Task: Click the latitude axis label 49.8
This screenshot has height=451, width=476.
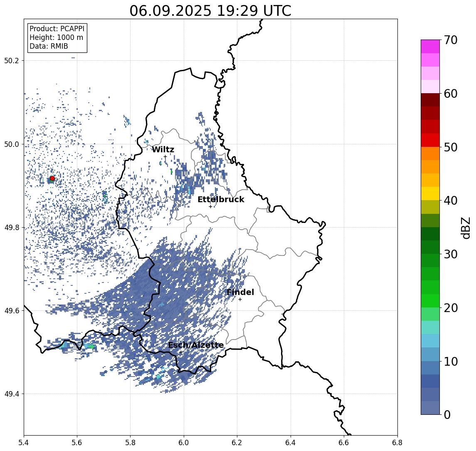Action: point(11,227)
